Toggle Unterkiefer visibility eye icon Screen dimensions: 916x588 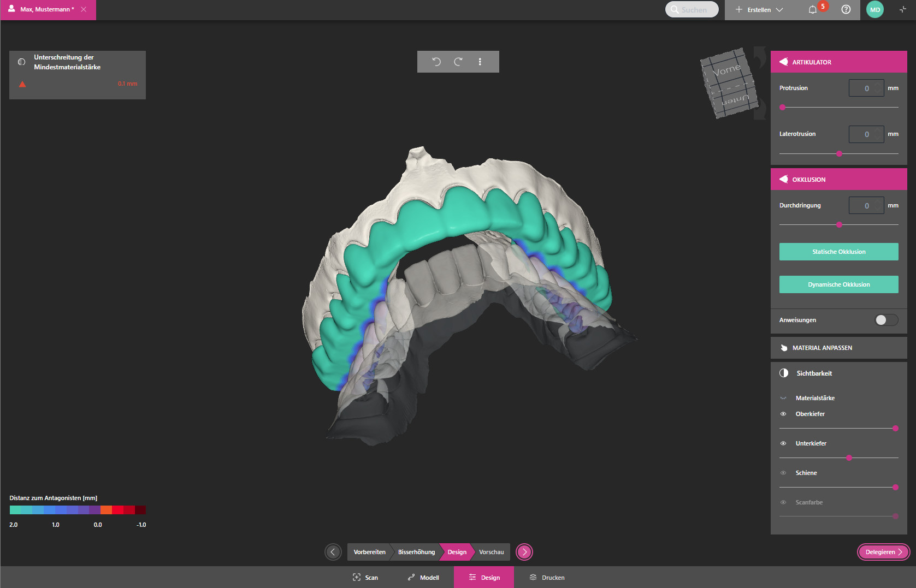point(783,443)
